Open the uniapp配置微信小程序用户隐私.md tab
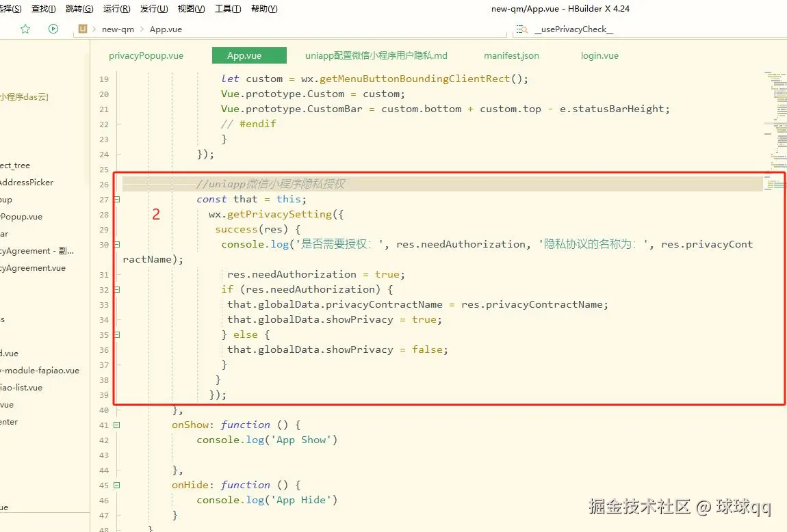Viewport: 787px width, 532px height. coord(376,55)
